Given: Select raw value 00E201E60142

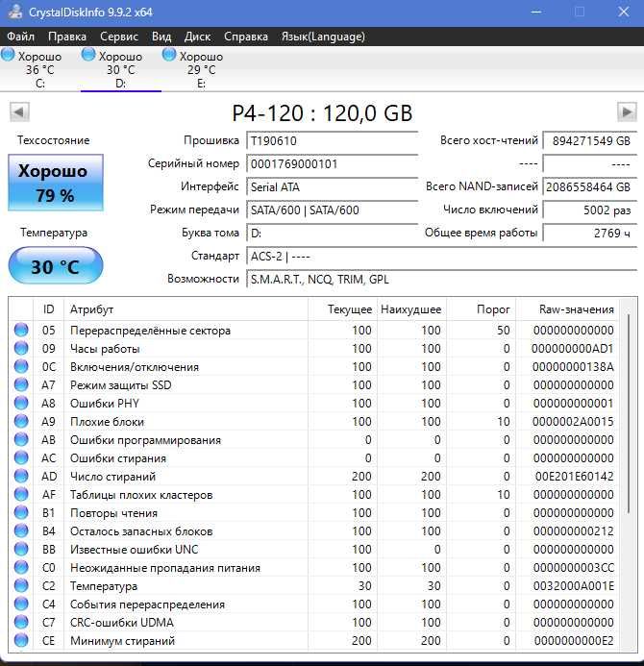Looking at the screenshot, I should click(x=575, y=476).
